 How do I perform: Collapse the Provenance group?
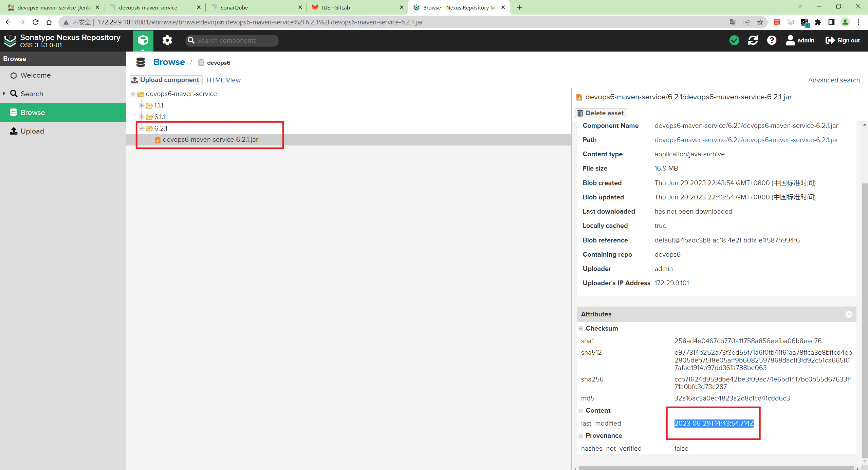[x=581, y=436]
